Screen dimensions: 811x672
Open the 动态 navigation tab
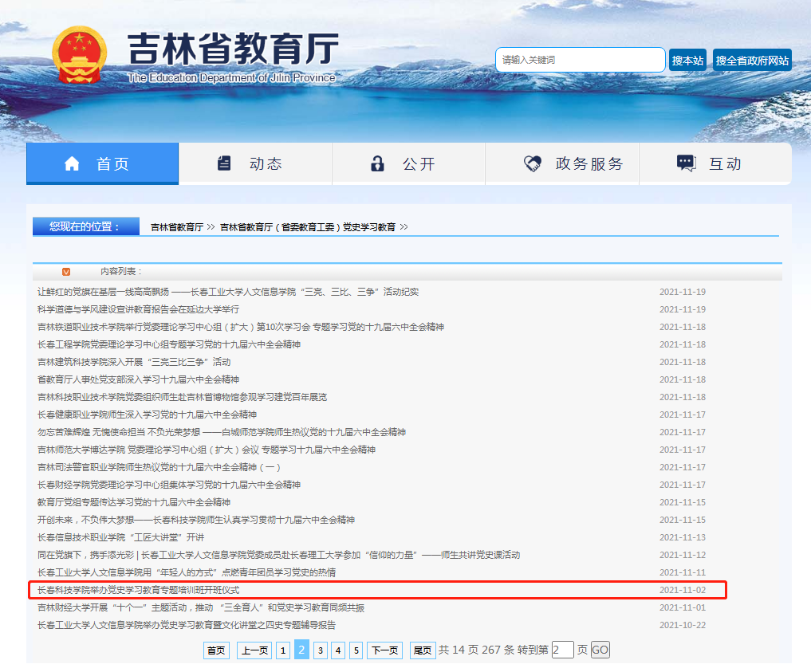255,164
